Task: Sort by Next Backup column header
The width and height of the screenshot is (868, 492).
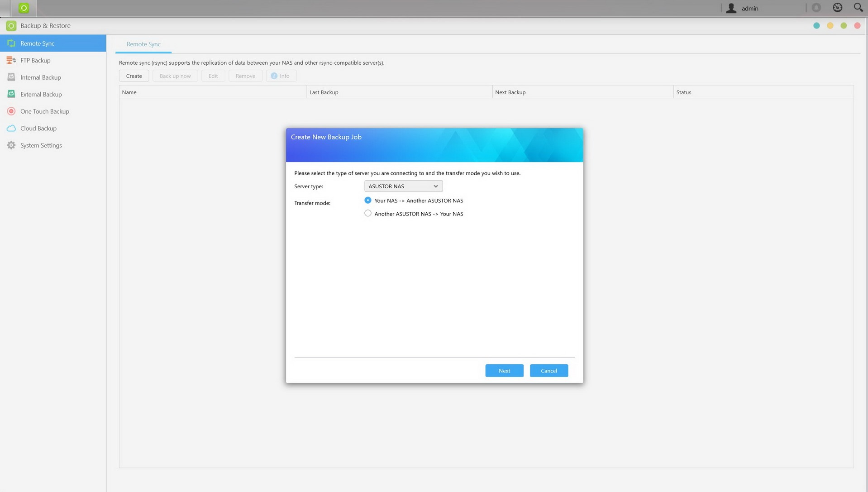Action: pyautogui.click(x=583, y=92)
